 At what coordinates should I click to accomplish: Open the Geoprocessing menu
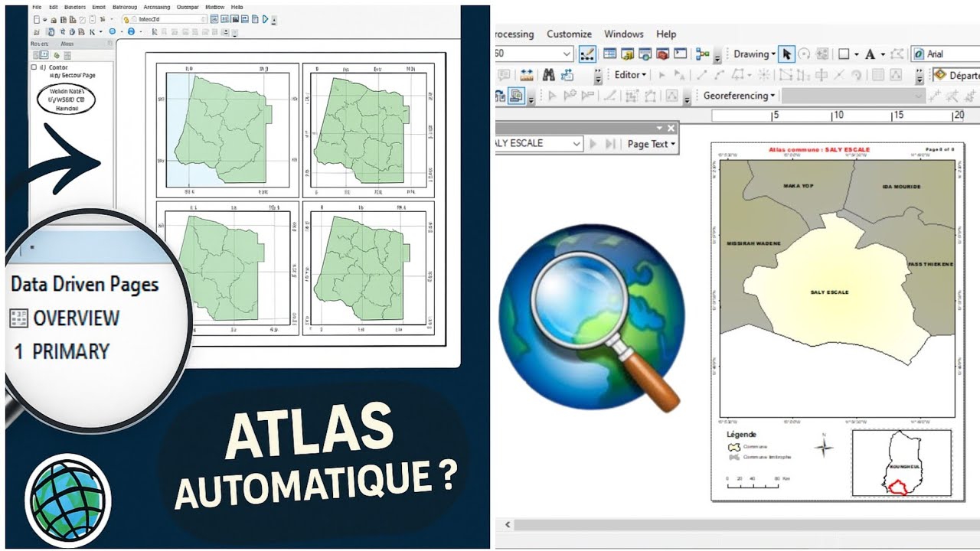click(514, 34)
